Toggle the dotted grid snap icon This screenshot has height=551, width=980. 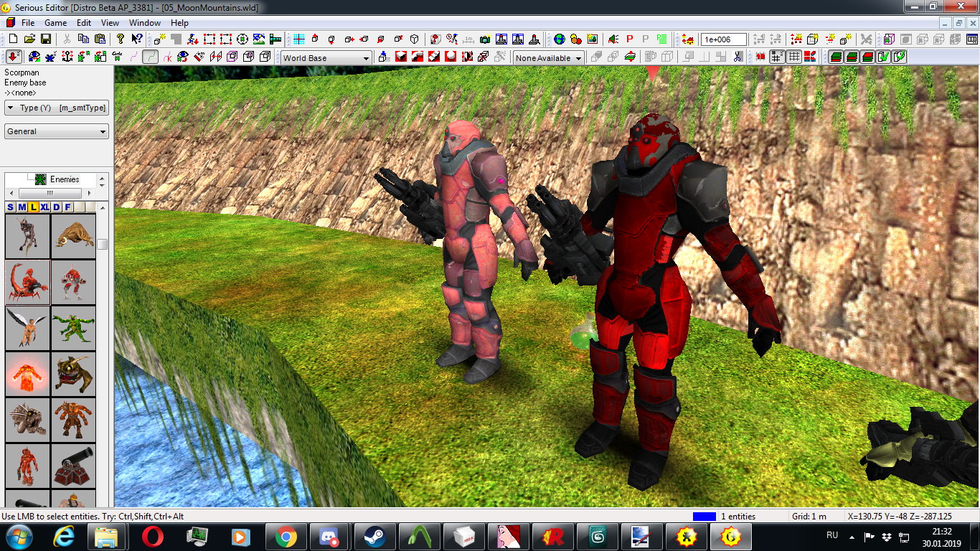click(794, 57)
